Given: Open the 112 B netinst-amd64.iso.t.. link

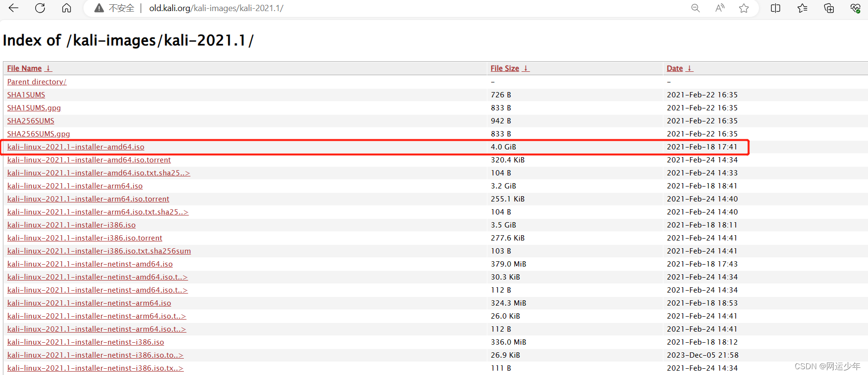Looking at the screenshot, I should (97, 290).
